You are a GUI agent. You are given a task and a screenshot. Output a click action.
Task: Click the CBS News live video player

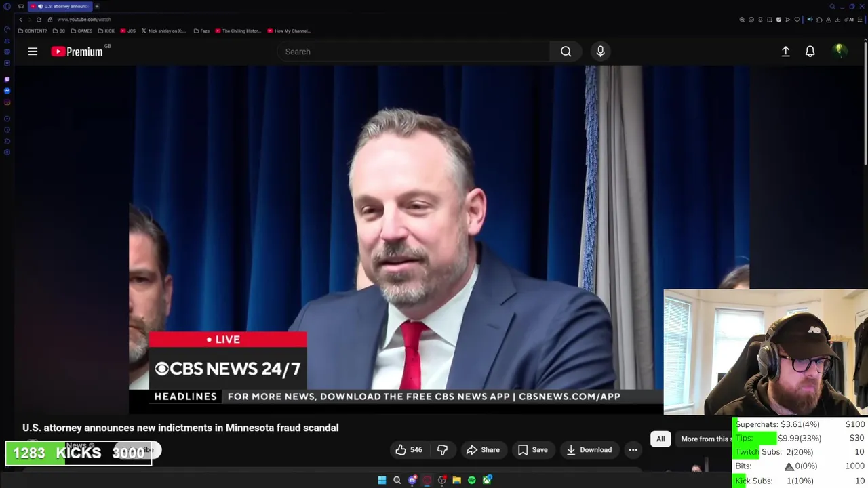(439, 239)
